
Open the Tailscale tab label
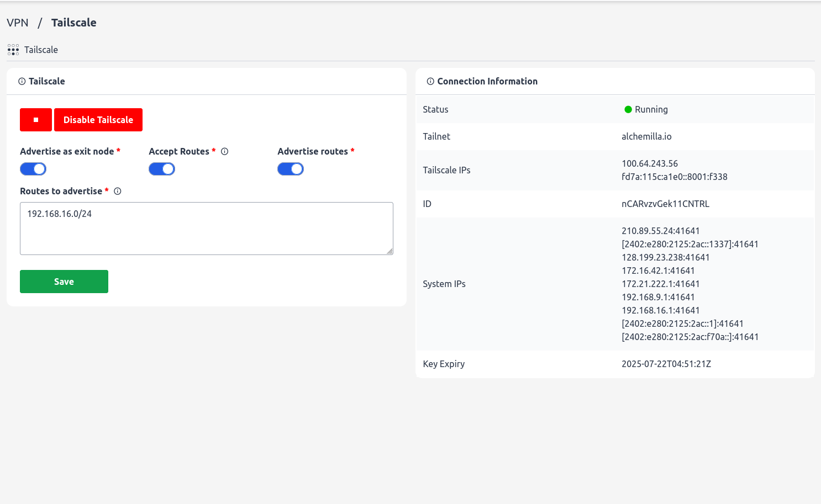pos(41,50)
